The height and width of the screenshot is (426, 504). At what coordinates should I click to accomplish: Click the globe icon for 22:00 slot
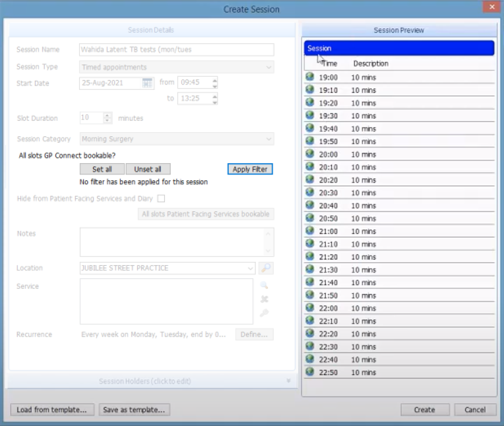310,308
